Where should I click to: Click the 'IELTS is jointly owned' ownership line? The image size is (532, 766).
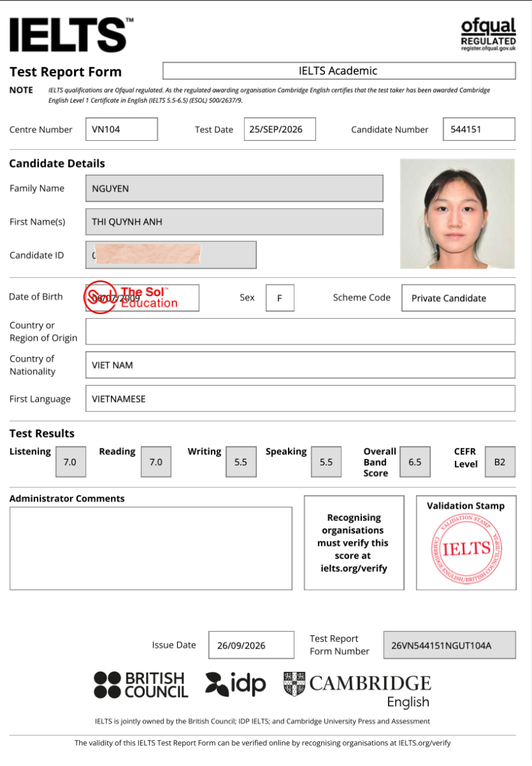coord(263,721)
